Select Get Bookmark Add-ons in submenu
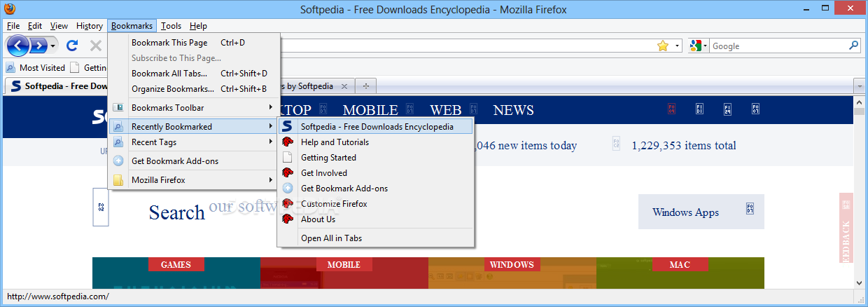Image resolution: width=868 pixels, height=307 pixels. click(375, 189)
